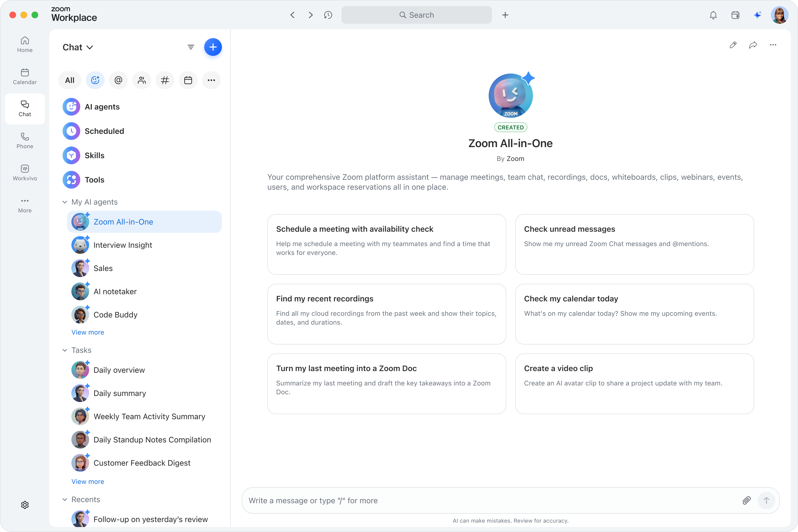Image resolution: width=798 pixels, height=532 pixels.
Task: Click the Zoom author name link
Action: click(515, 159)
